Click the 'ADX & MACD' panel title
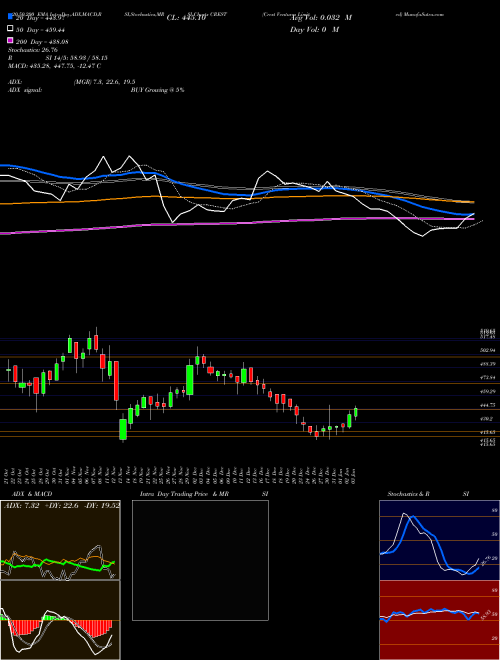The width and height of the screenshot is (500, 660). (32, 494)
